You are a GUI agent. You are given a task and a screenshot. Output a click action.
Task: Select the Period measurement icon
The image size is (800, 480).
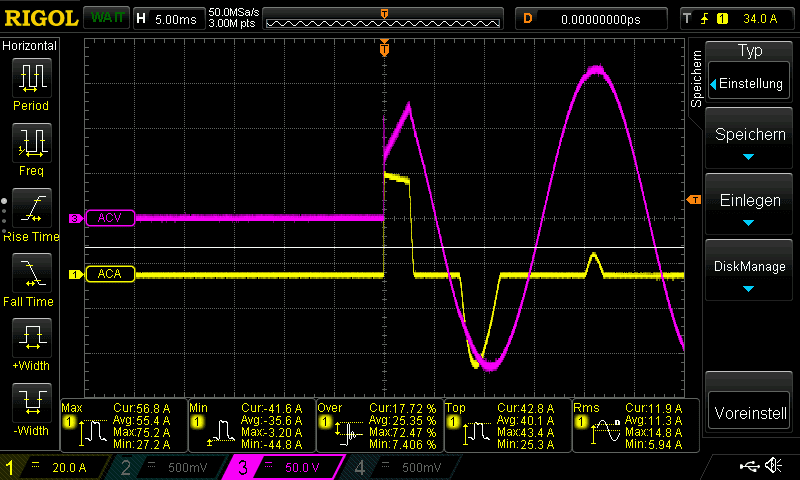click(32, 78)
